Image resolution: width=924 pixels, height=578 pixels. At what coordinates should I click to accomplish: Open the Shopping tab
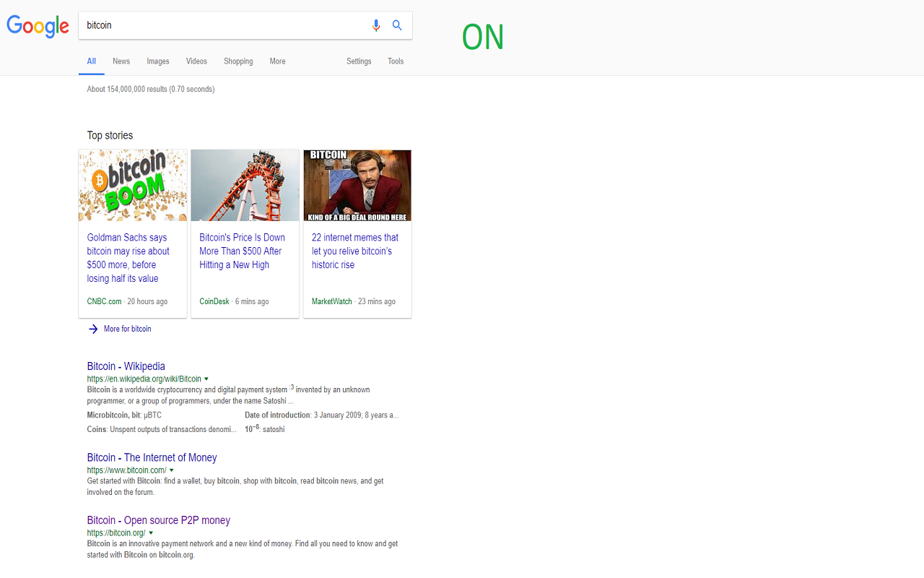(x=238, y=61)
